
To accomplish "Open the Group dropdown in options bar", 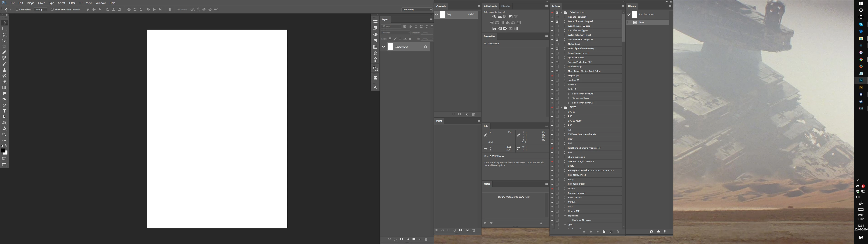I will (x=41, y=10).
